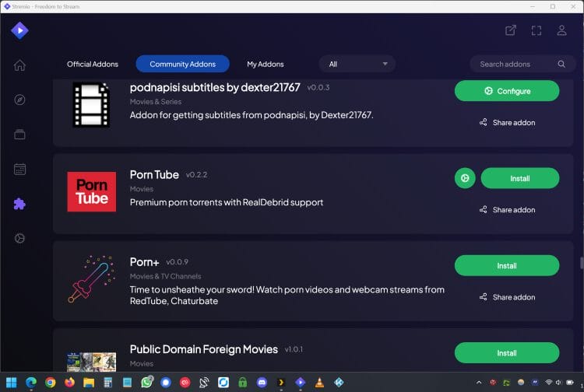The height and width of the screenshot is (392, 584).
Task: Toggle fullscreen mode icon in top bar
Action: tap(536, 30)
